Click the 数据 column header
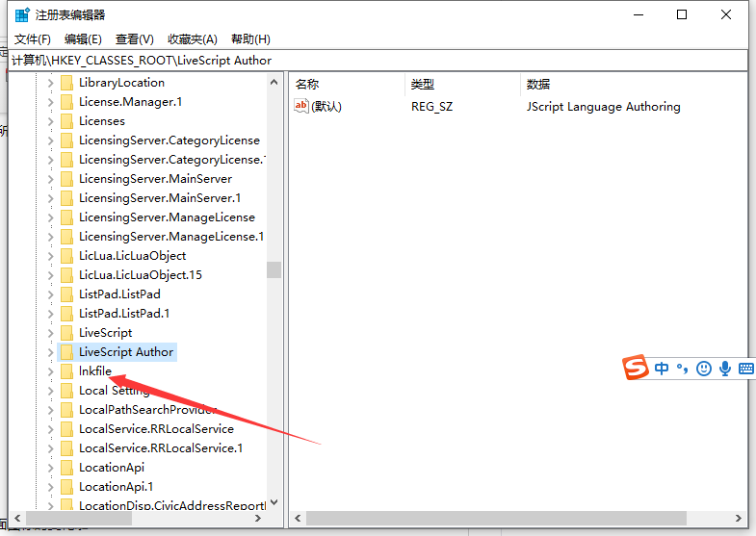 pyautogui.click(x=537, y=85)
